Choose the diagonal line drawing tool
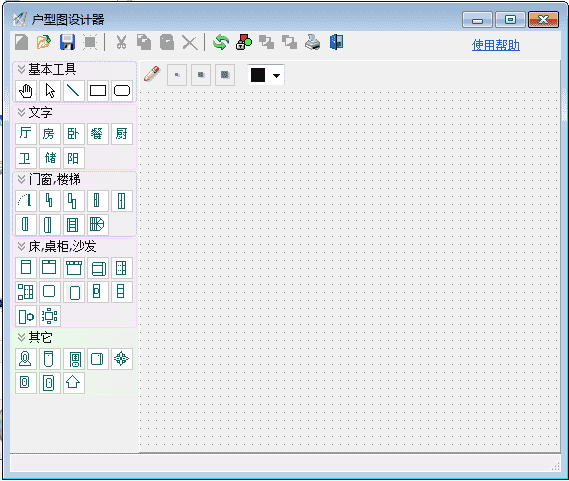Screen dimensions: 569x481 (x=74, y=91)
